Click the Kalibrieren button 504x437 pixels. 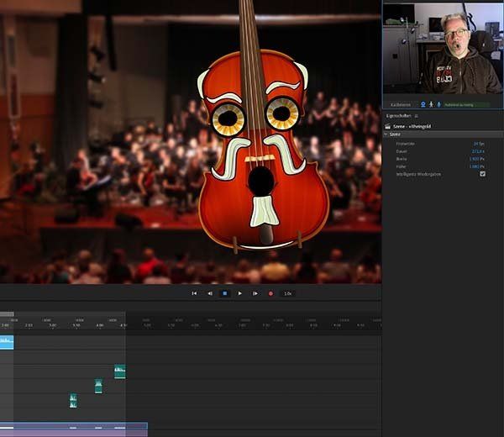pyautogui.click(x=399, y=104)
